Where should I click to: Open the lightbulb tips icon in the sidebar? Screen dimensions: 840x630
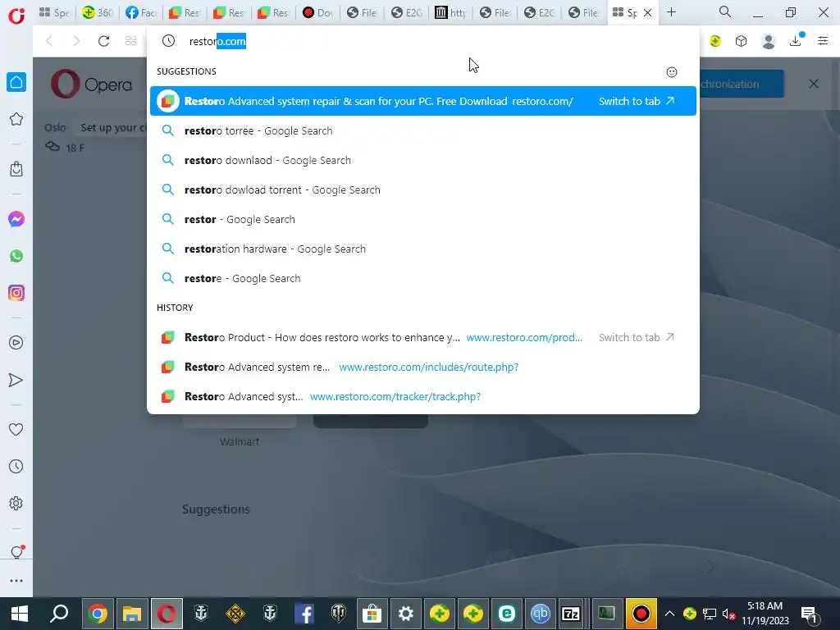pos(16,552)
